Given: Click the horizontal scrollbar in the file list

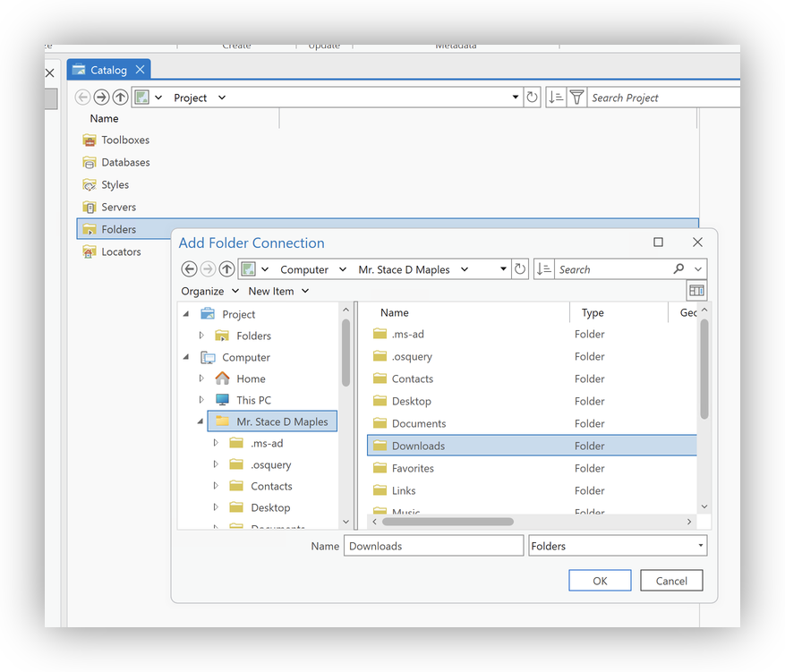Looking at the screenshot, I should [x=448, y=521].
